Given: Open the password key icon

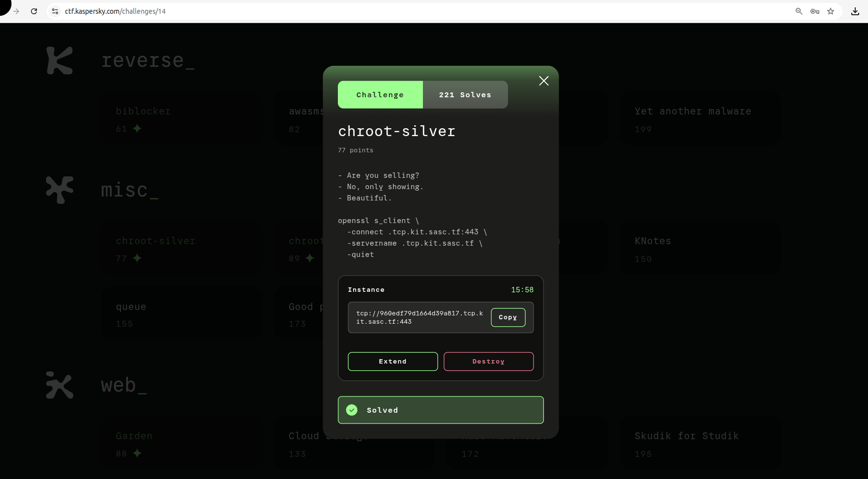Looking at the screenshot, I should click(x=815, y=11).
